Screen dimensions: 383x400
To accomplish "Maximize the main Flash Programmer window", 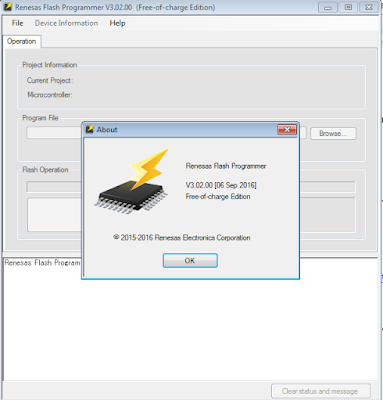I will click(348, 7).
